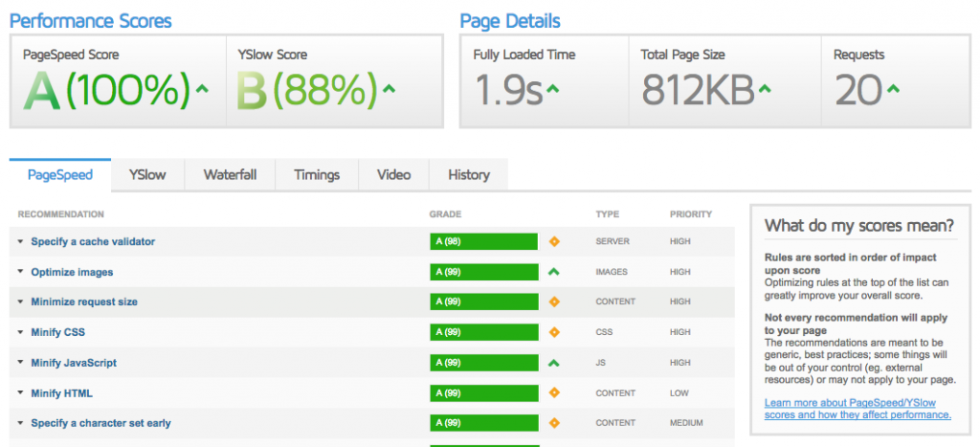This screenshot has width=980, height=447.
Task: Expand the Minify CSS recommendation arrow
Action: tap(20, 333)
